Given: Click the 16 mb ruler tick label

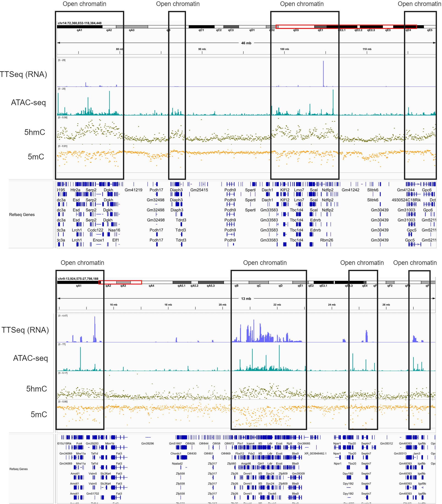Looking at the screenshot, I should click(113, 305).
